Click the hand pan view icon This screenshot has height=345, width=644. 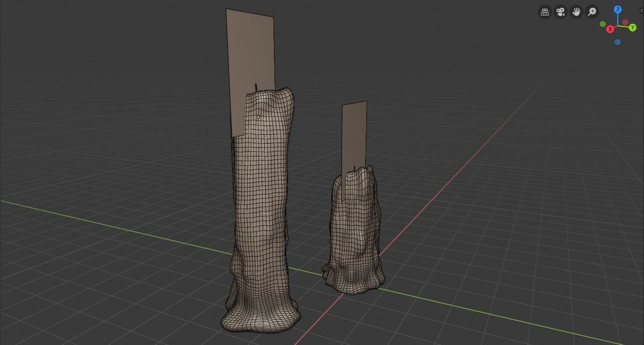click(576, 11)
